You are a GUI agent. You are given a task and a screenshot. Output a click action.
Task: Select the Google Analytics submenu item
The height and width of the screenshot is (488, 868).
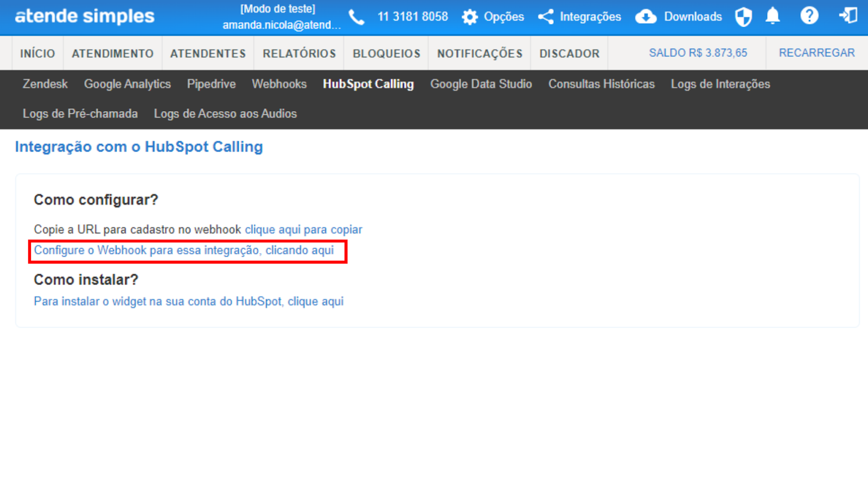click(x=127, y=84)
